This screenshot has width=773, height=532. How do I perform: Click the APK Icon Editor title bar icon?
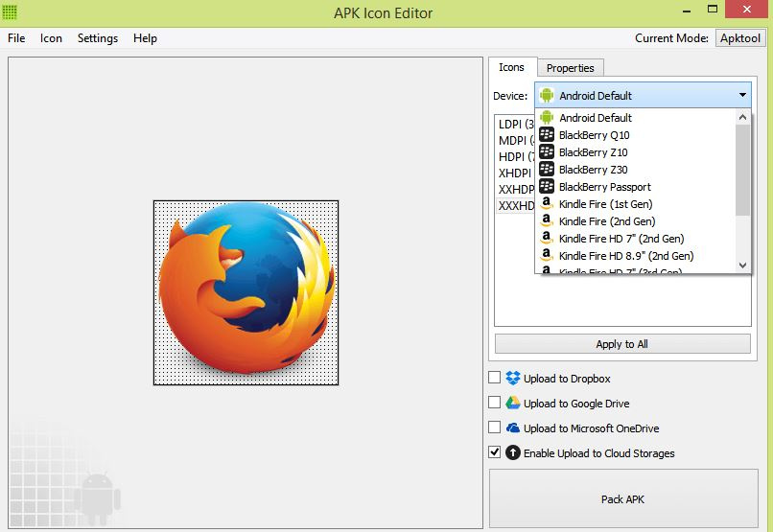pos(10,12)
